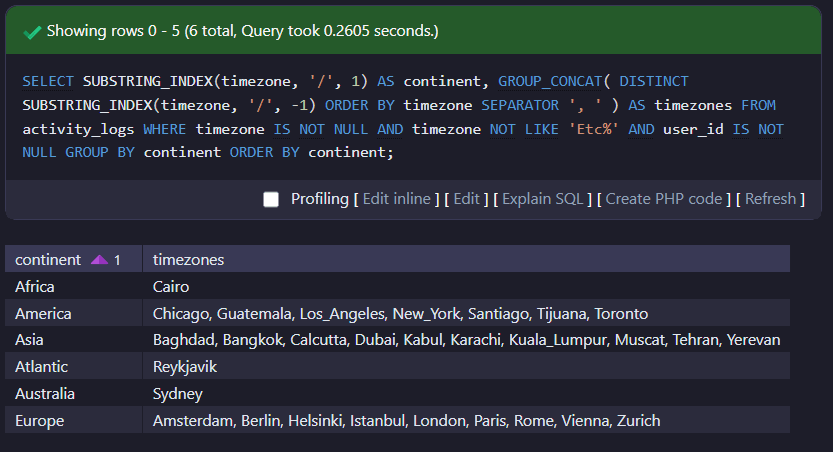Select the Asia continent cell
833x452 pixels.
[74, 340]
